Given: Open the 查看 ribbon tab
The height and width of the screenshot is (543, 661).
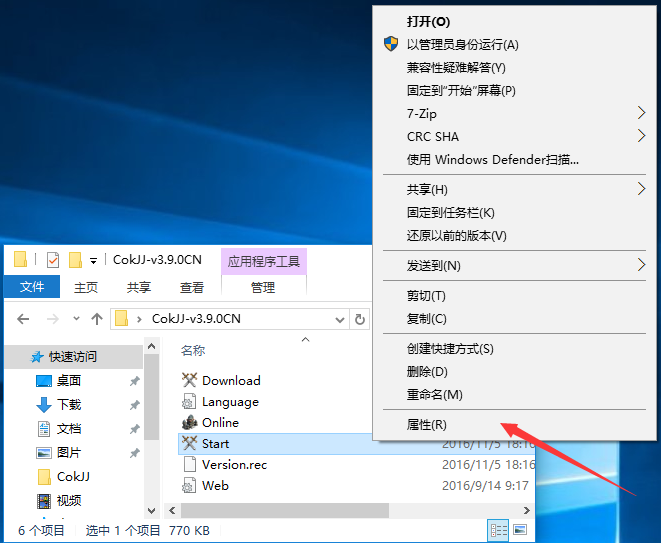Looking at the screenshot, I should (191, 287).
